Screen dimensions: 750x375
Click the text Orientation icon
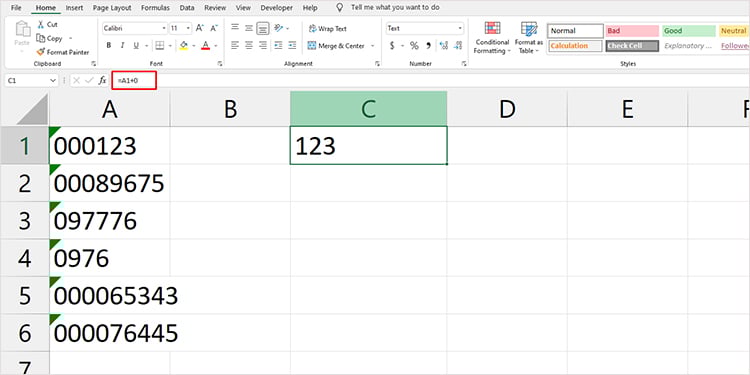(x=279, y=29)
